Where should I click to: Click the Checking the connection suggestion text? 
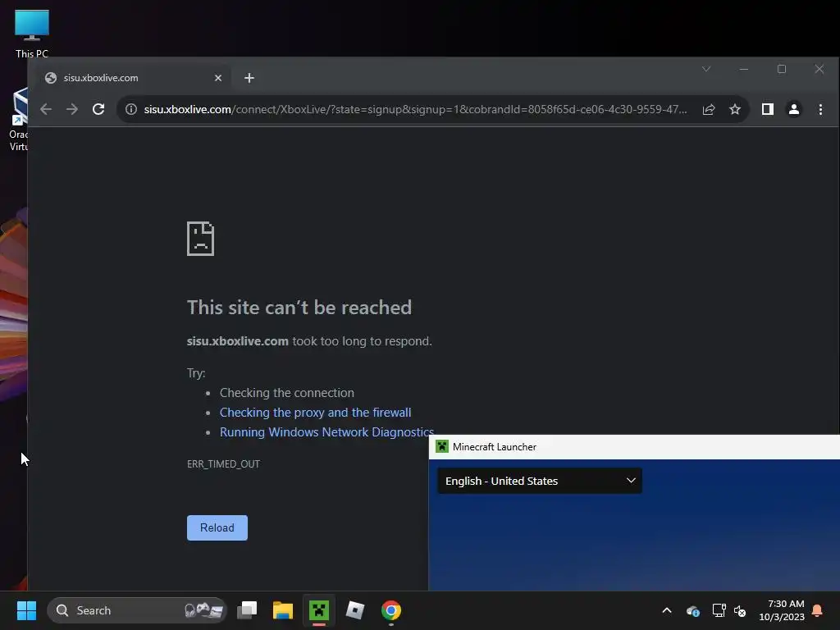(286, 393)
